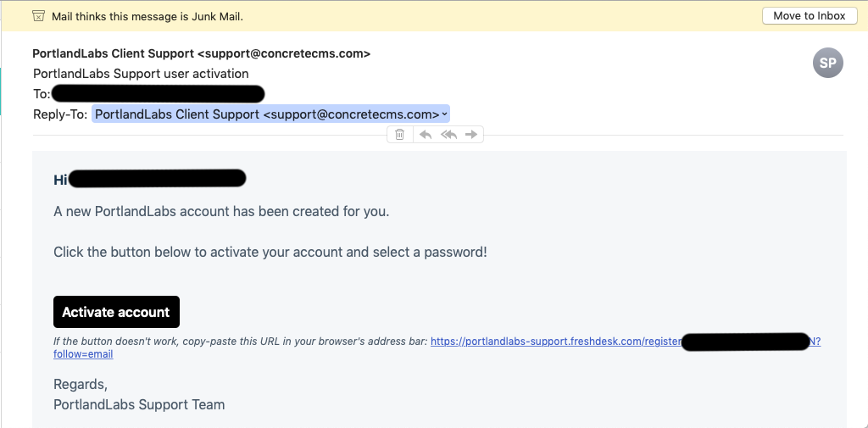Viewport: 868px width, 428px height.
Task: Open the SP sender avatar
Action: 827,63
